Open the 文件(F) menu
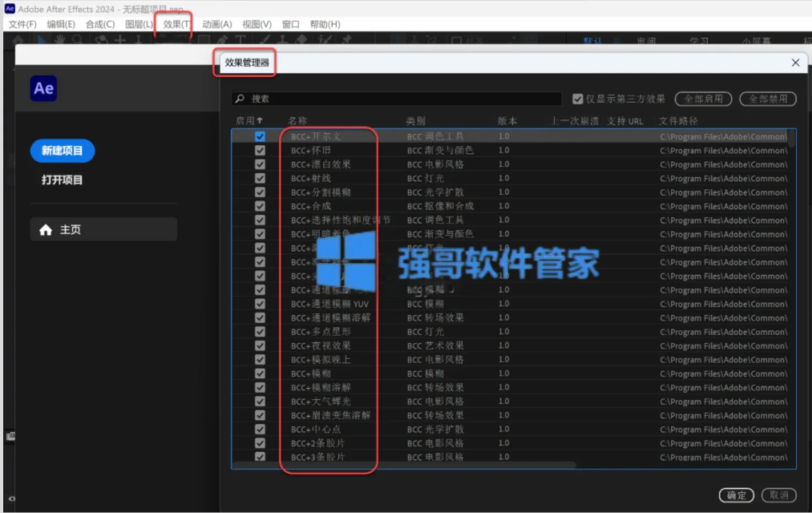 [23, 24]
